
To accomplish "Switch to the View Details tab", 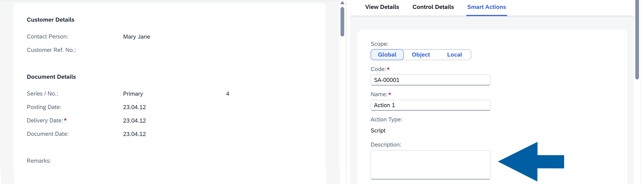I will tap(382, 7).
